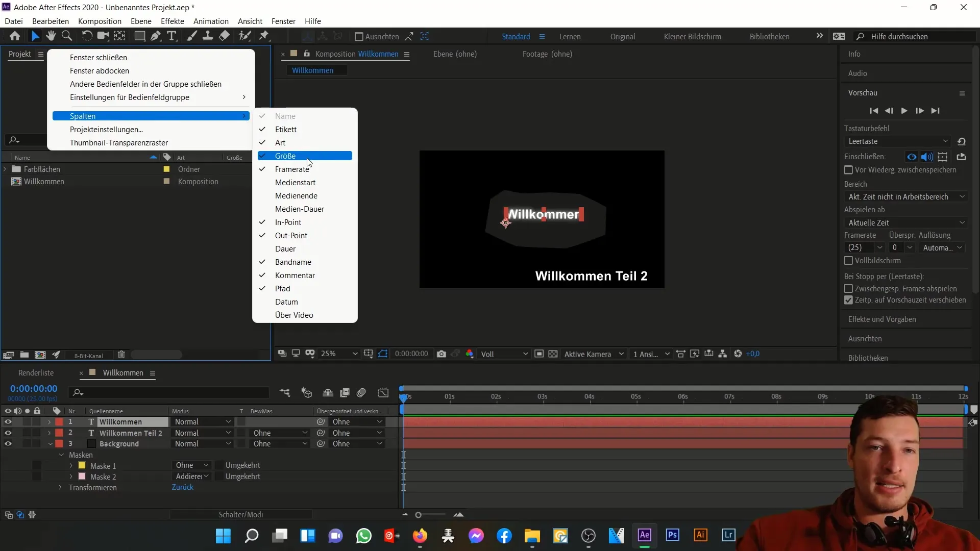Play the preview
Viewport: 980px width, 551px height.
[x=904, y=111]
